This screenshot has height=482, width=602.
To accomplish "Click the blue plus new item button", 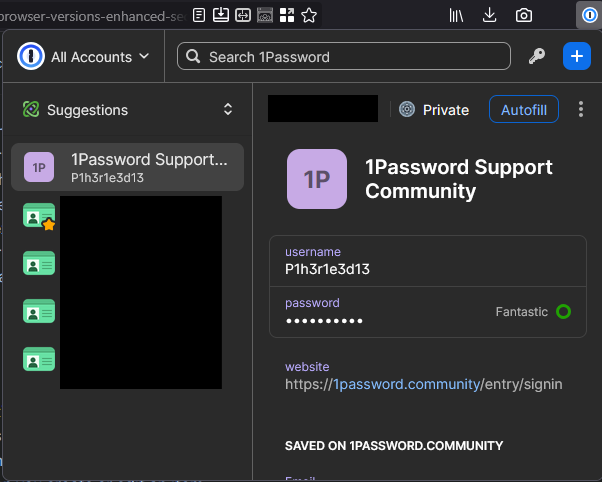I will pyautogui.click(x=577, y=57).
